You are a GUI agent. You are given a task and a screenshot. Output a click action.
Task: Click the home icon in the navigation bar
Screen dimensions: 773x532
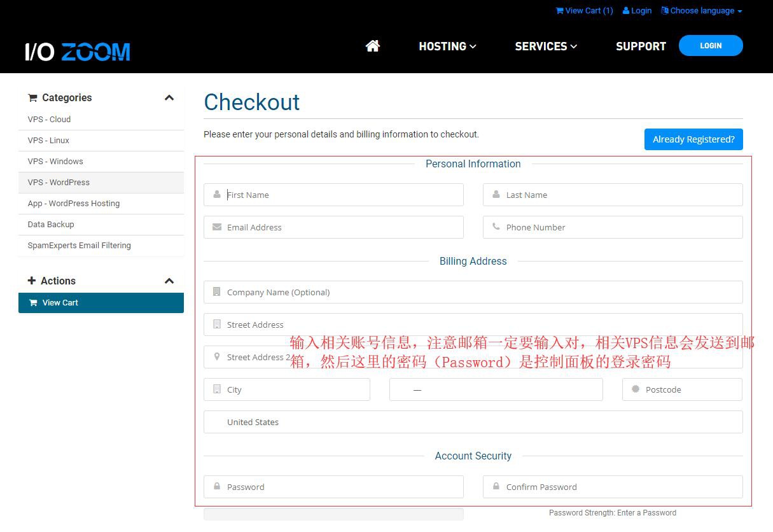372,45
